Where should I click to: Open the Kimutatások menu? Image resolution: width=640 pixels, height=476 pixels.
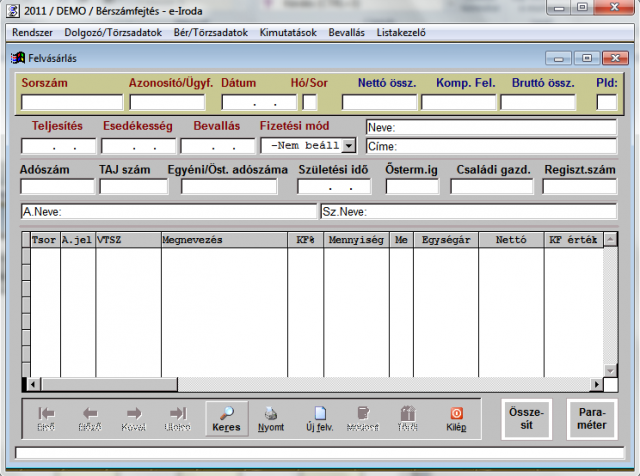point(288,32)
